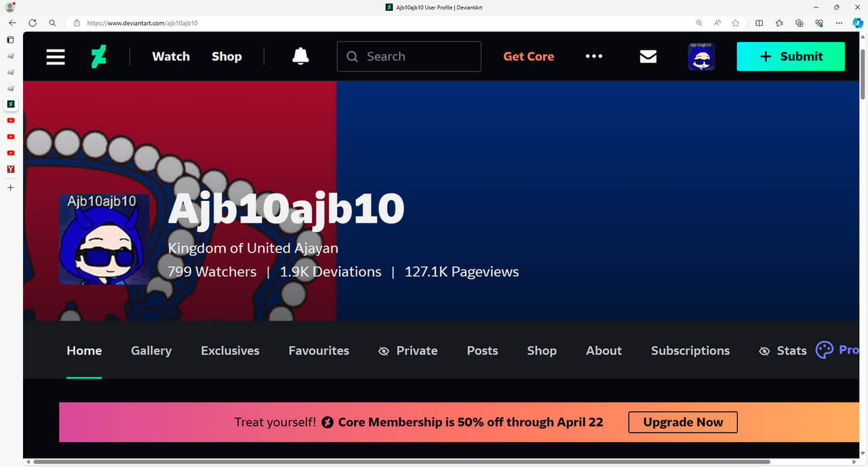Click the site info lock icon
This screenshot has width=868, height=467.
[77, 22]
